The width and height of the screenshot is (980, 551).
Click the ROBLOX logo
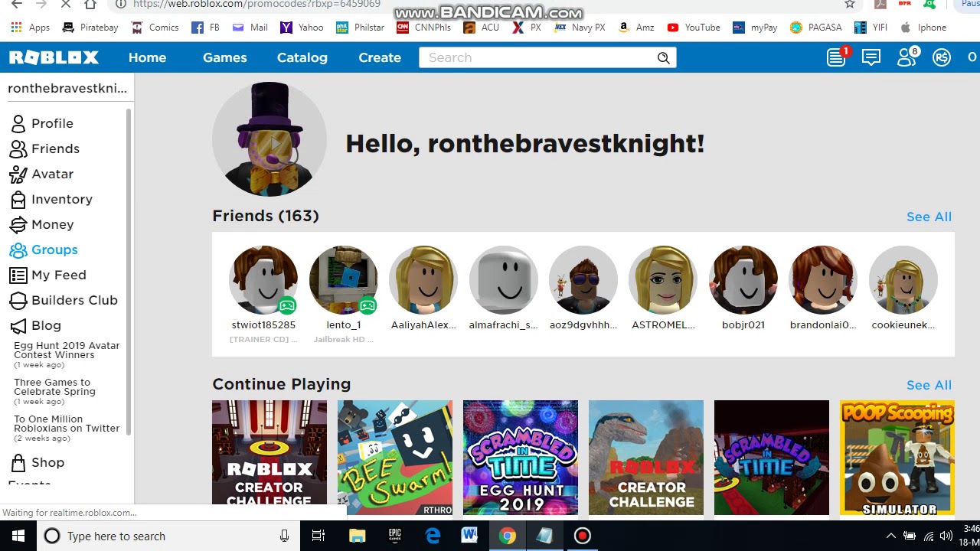(x=54, y=57)
